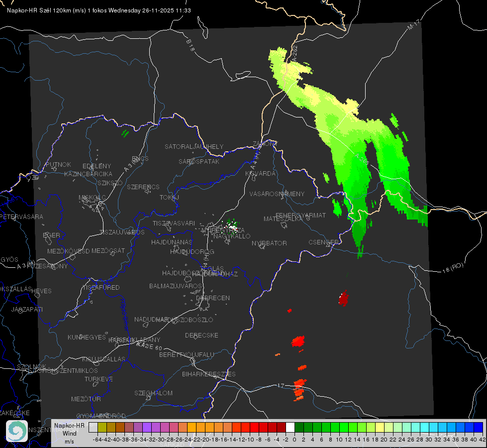The image size is (487, 448).
Task: Click the dark red echo east of Debrecen
Action: point(344,299)
